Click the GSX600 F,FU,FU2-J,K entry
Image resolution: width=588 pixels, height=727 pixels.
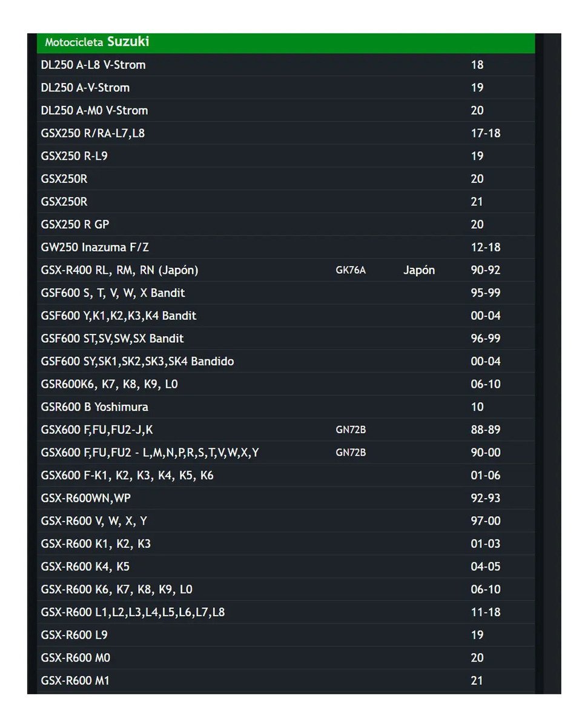[97, 430]
